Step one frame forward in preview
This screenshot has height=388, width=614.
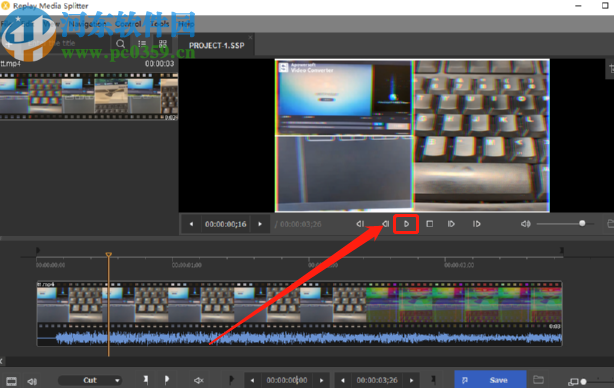click(451, 224)
